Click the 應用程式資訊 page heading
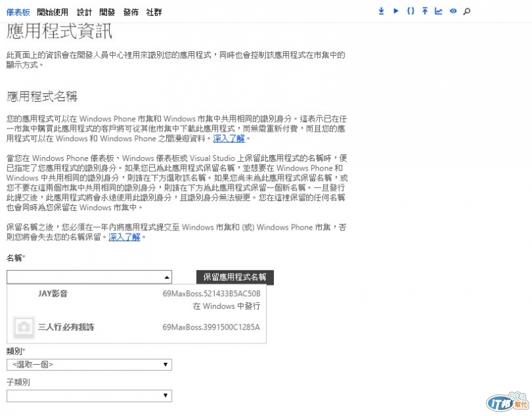The height and width of the screenshot is (416, 532). [59, 31]
